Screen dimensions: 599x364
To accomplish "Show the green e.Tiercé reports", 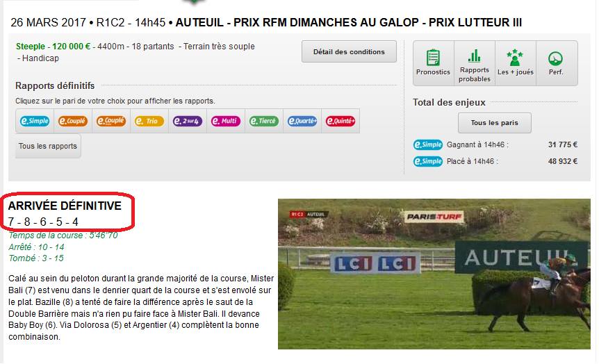I will click(x=264, y=121).
